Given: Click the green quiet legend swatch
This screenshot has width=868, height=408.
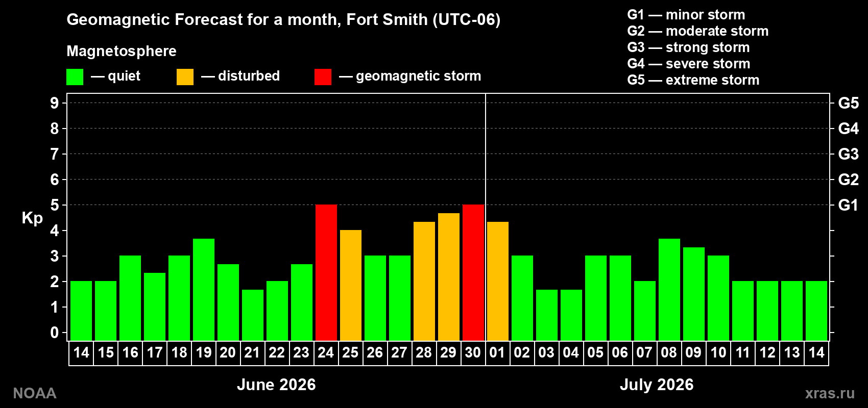Looking at the screenshot, I should click(x=75, y=77).
